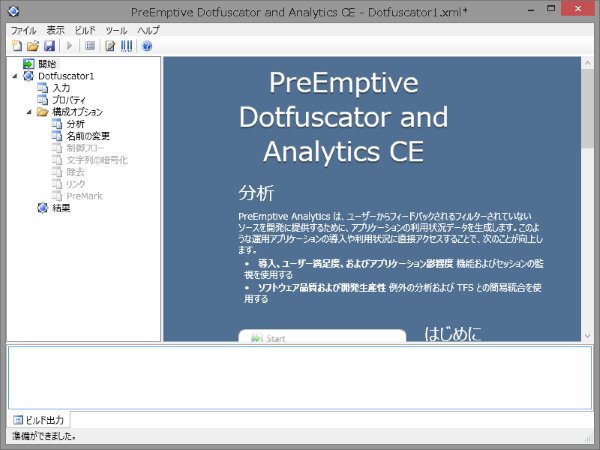Click the はじめに heading
600x450 pixels.
coord(453,333)
